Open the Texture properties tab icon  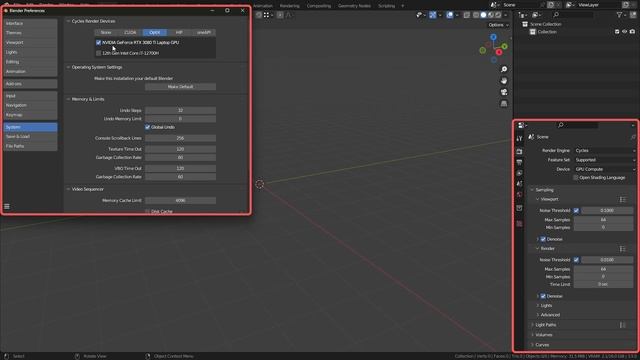tap(519, 224)
